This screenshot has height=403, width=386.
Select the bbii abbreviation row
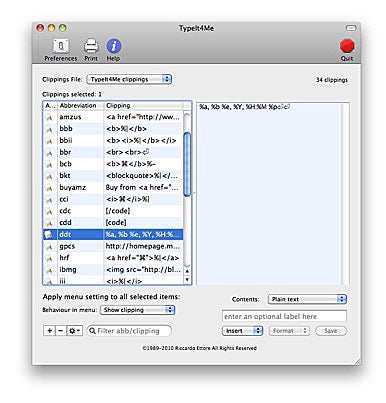tap(113, 140)
